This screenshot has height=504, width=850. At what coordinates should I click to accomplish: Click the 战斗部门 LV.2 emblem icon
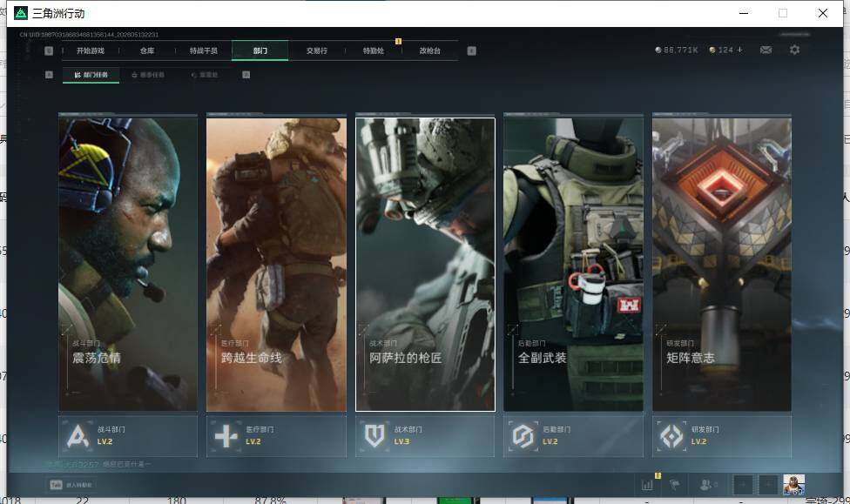coord(78,436)
